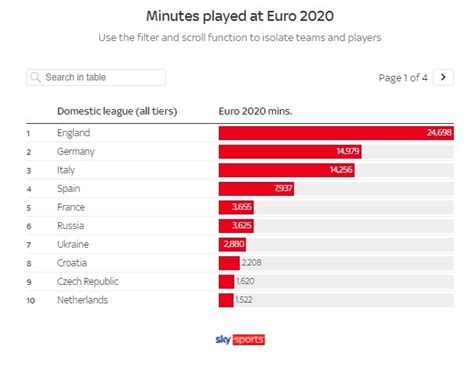Viewport: 474px width, 370px height.
Task: Click the Sky Sports logo
Action: click(x=240, y=340)
